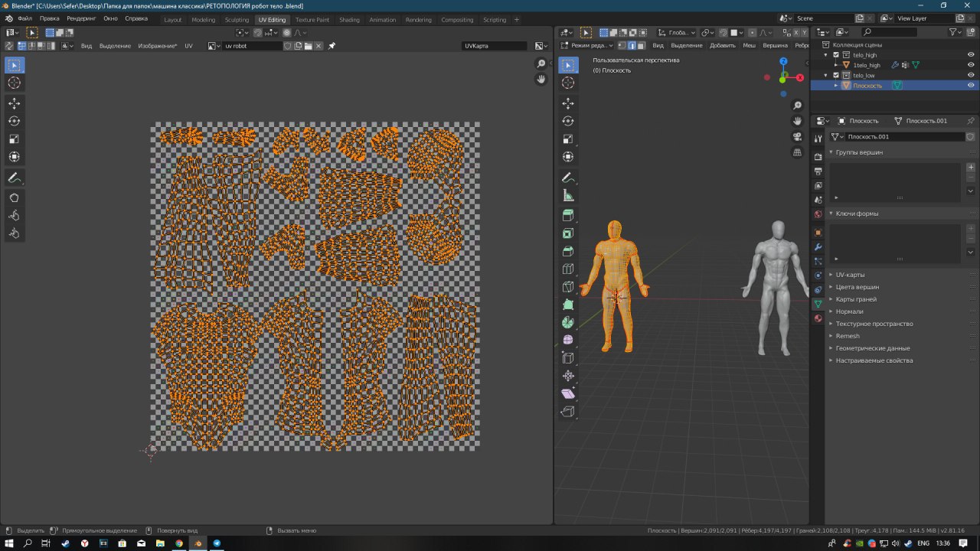Switch to the Texture Paint workspace tab
This screenshot has width=980, height=551.
(312, 19)
